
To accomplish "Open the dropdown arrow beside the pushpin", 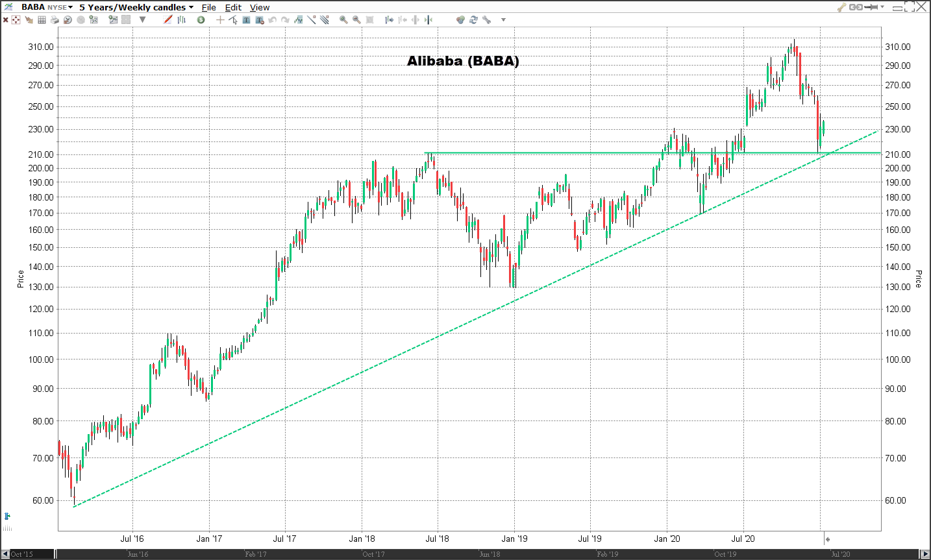I will (882, 6).
